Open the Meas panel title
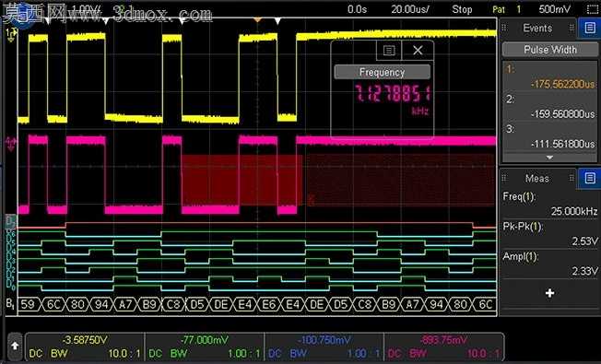This screenshot has height=364, width=601. (537, 178)
